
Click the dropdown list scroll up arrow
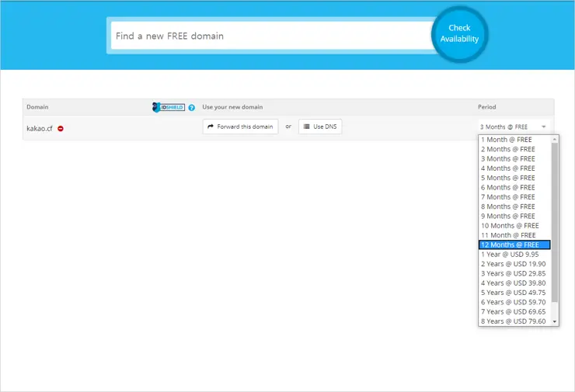point(555,139)
